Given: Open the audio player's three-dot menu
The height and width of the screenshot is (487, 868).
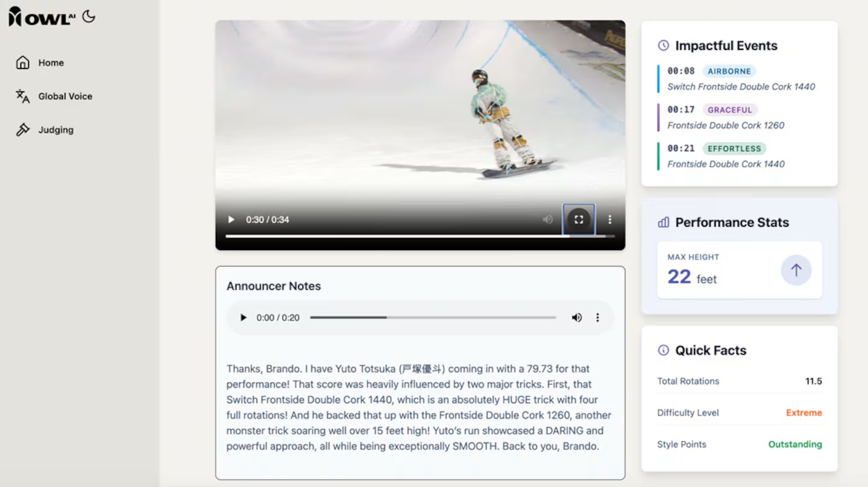Looking at the screenshot, I should [597, 318].
